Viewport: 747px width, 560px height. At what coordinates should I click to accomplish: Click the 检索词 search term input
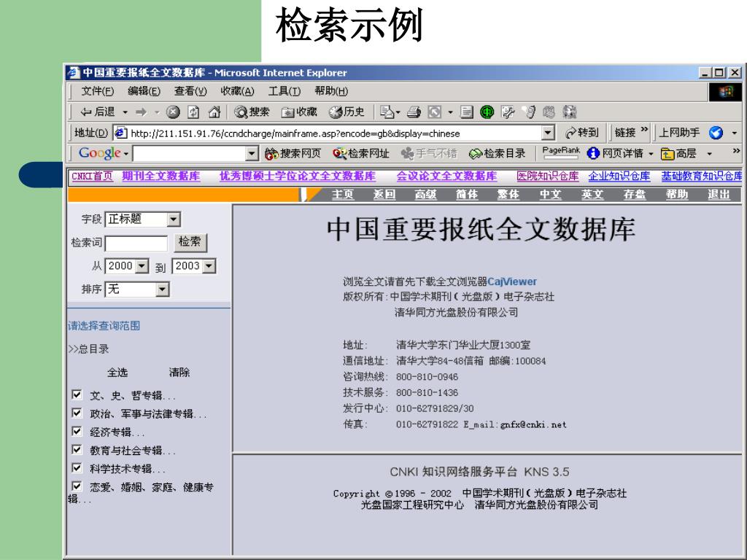pos(136,244)
